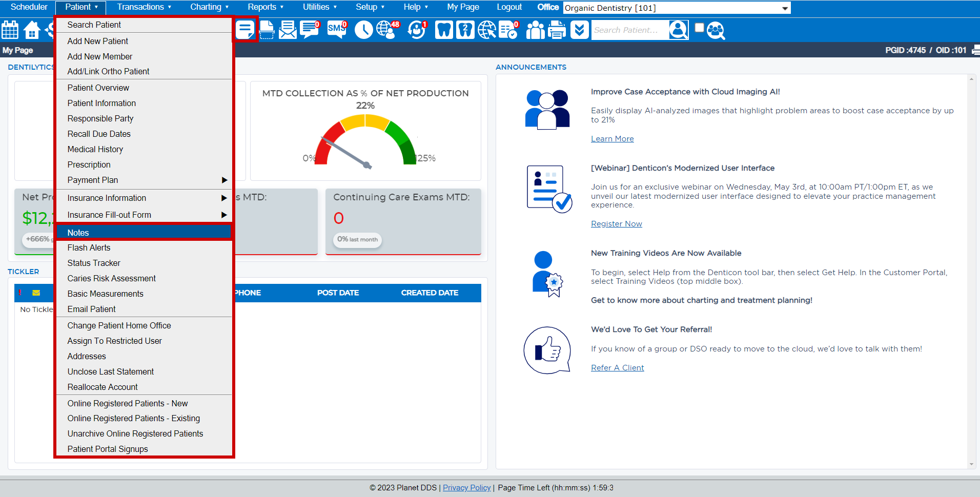980x497 pixels.
Task: Click inside the Search Patient field
Action: 630,30
